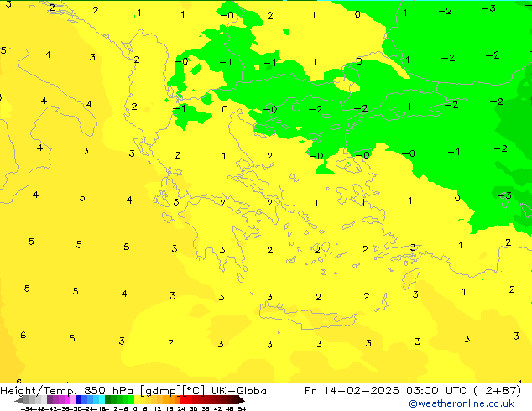
Task: Select the 'UK-Global' model label
Action: (x=241, y=391)
